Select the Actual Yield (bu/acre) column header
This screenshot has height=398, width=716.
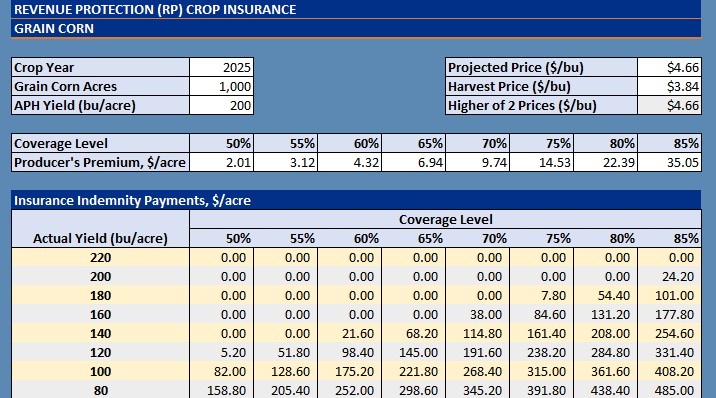point(100,238)
